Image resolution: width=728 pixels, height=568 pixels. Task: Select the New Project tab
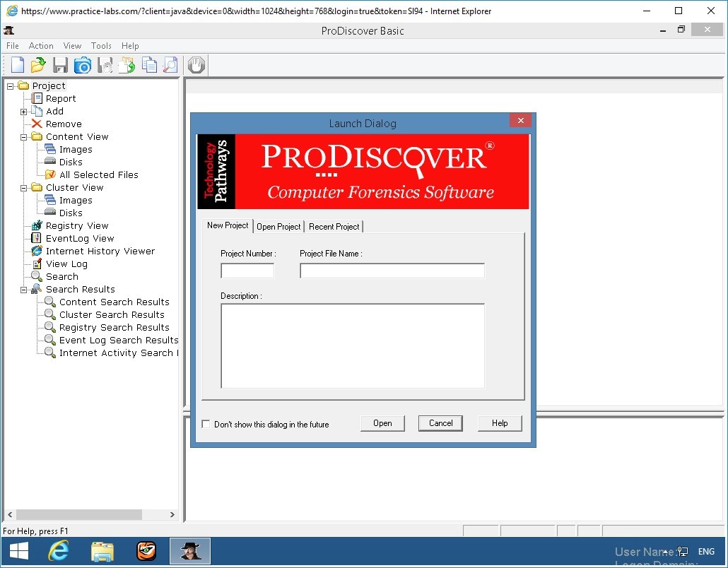tap(228, 225)
